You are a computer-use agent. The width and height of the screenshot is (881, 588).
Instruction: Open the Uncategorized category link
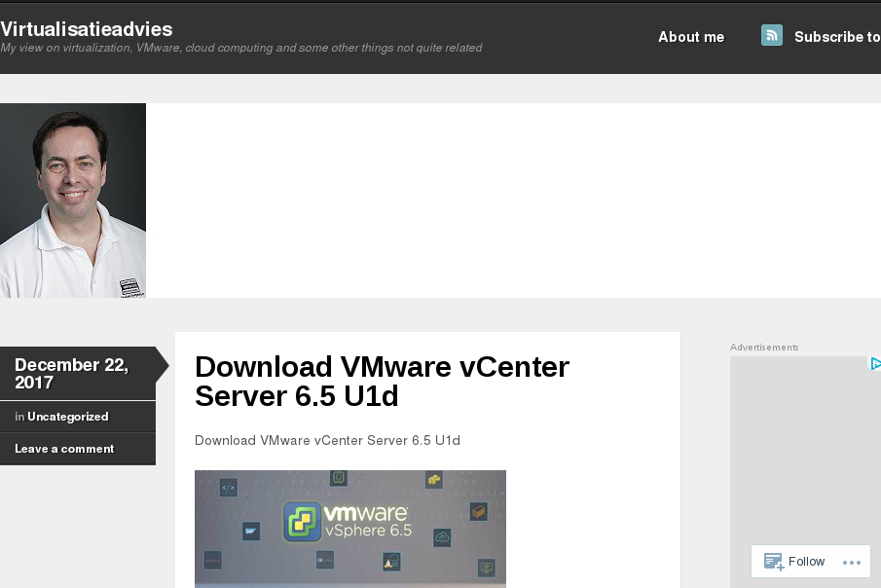tap(68, 417)
